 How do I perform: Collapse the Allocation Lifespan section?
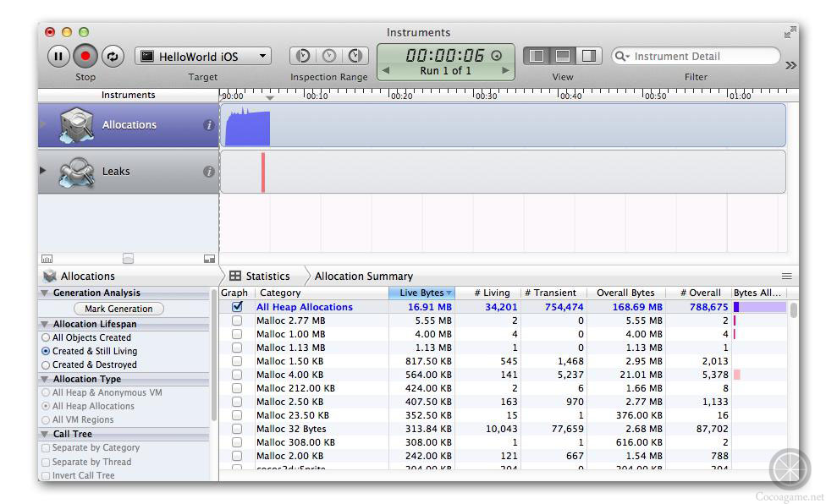45,324
